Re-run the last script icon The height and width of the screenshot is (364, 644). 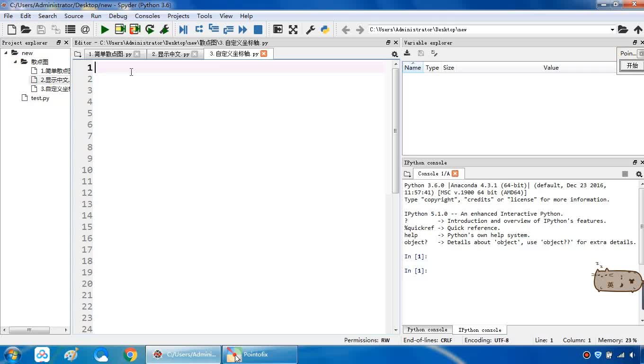(150, 29)
